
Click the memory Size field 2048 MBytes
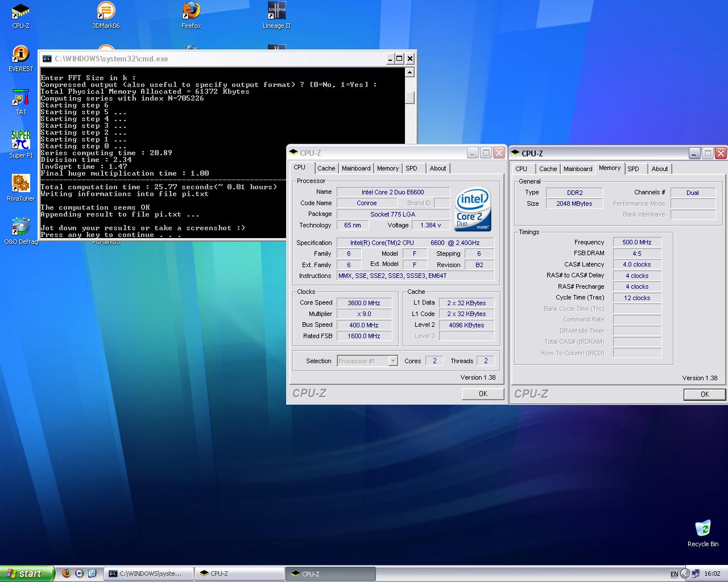coord(574,203)
